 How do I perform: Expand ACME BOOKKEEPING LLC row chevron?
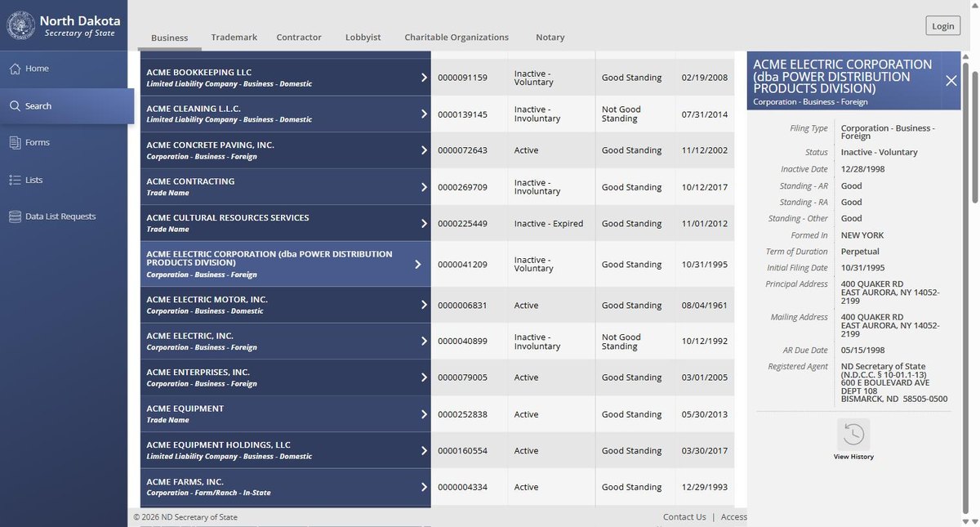tap(424, 78)
